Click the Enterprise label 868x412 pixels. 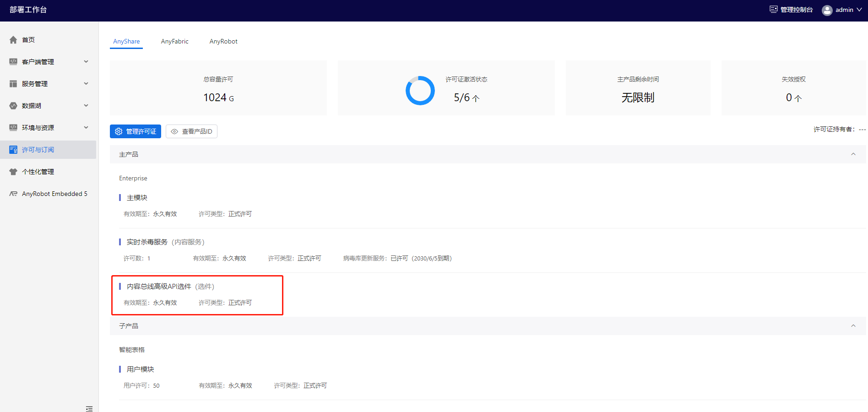click(x=133, y=179)
